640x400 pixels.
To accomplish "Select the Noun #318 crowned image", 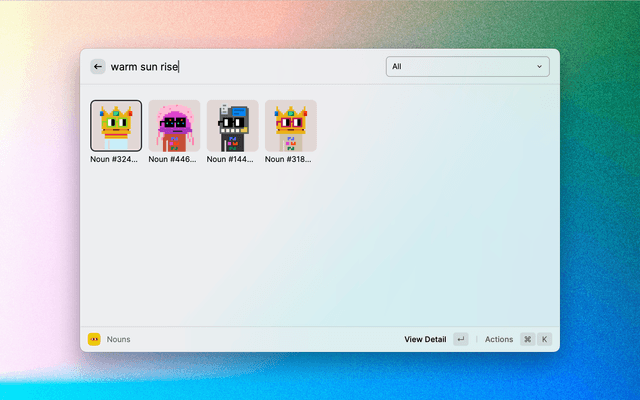I will click(290, 126).
